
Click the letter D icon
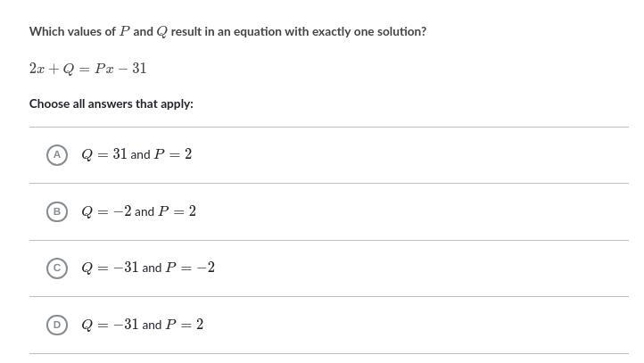click(57, 325)
